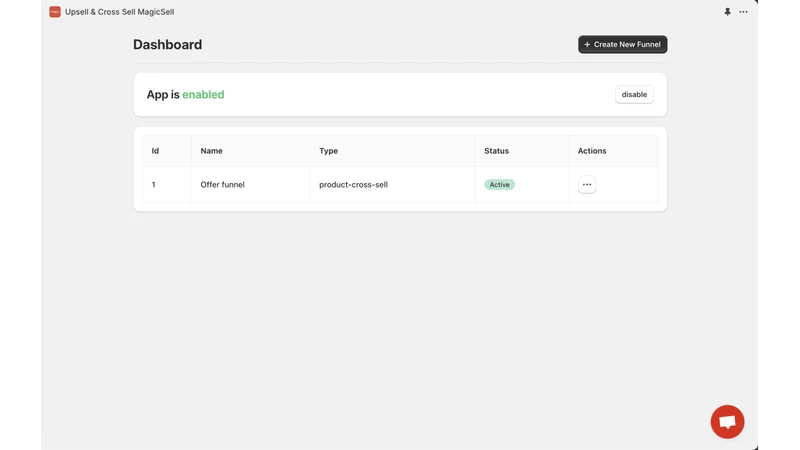Open the top-right three-dots app menu
This screenshot has width=800, height=450.
743,12
